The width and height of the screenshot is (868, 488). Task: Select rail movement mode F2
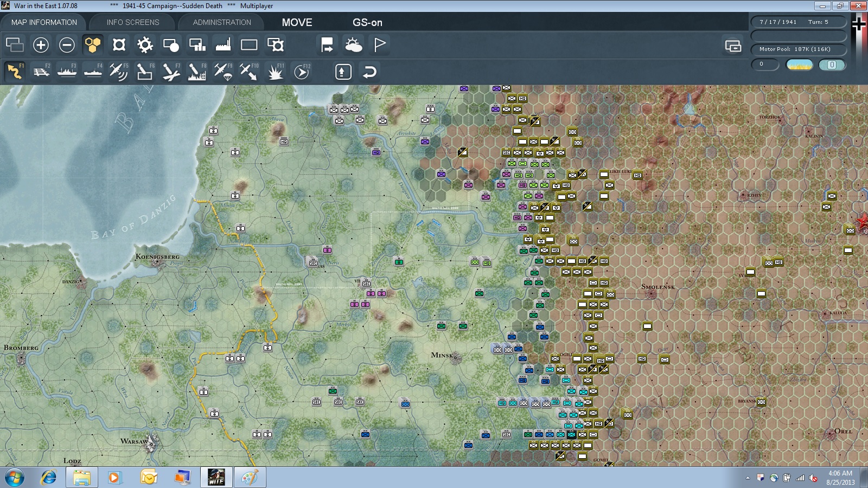pos(41,72)
